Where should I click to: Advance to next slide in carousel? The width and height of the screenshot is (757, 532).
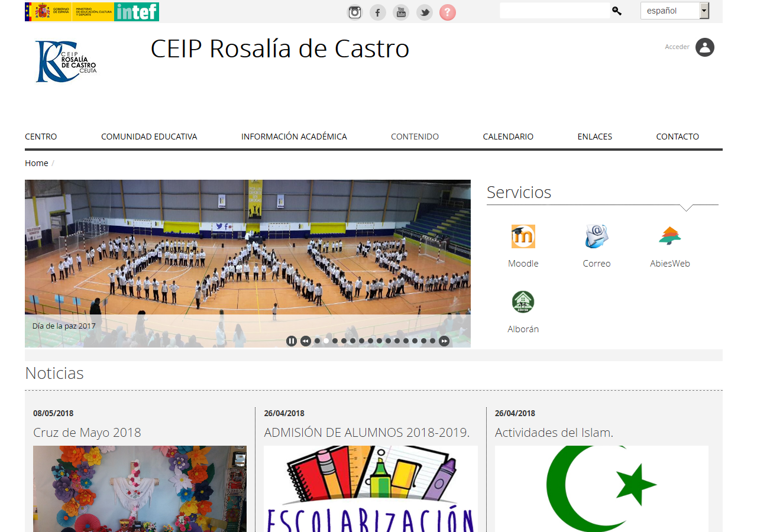click(x=444, y=341)
